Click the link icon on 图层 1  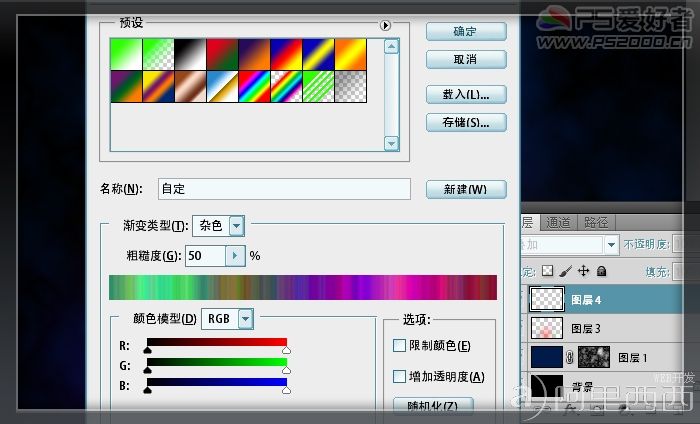[x=570, y=357]
